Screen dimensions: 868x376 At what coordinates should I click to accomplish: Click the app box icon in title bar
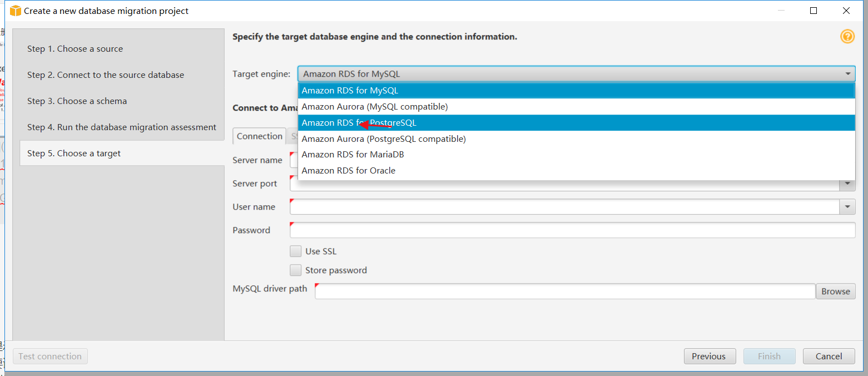[x=15, y=11]
